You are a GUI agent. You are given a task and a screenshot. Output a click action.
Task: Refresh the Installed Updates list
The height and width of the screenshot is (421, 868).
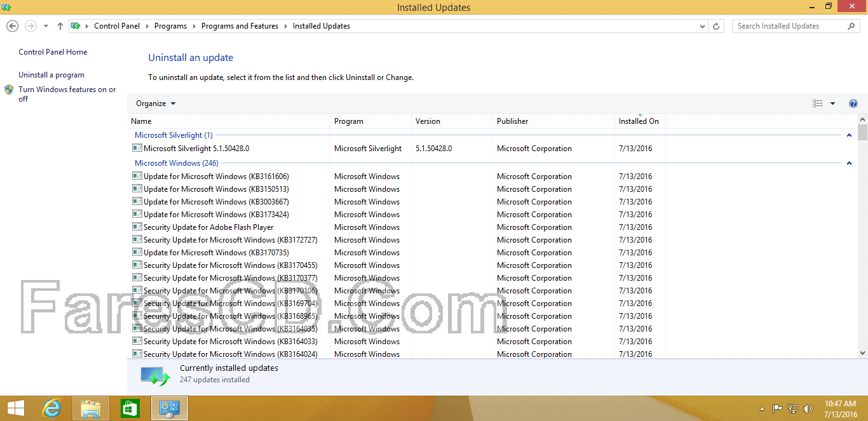(x=716, y=26)
